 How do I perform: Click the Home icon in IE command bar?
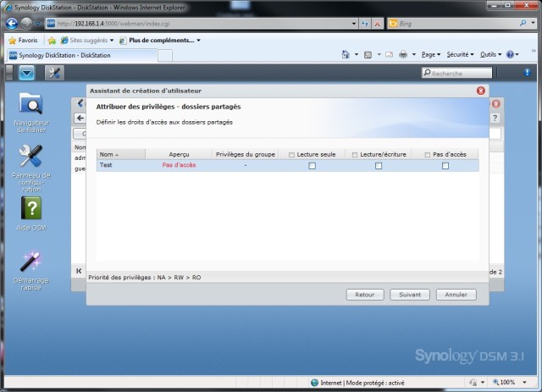pos(346,54)
